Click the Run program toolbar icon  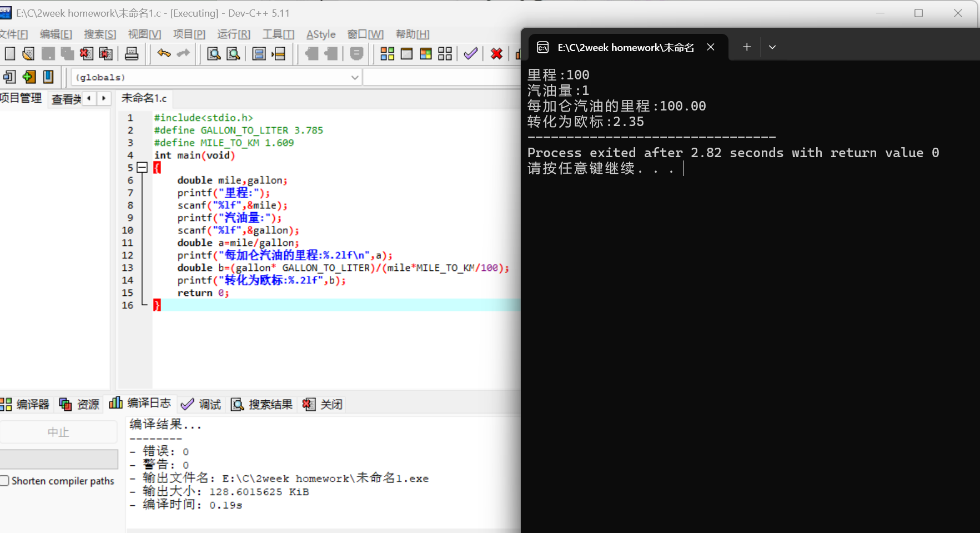pos(406,53)
